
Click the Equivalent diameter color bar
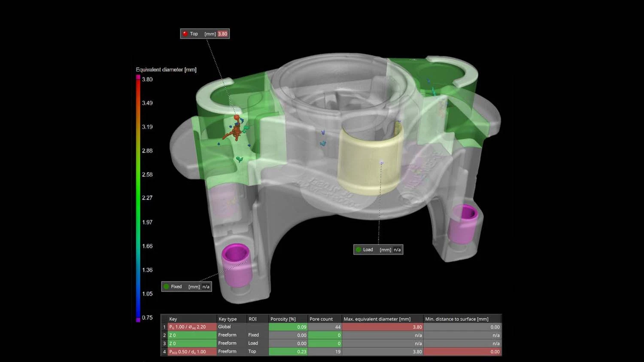pyautogui.click(x=138, y=198)
